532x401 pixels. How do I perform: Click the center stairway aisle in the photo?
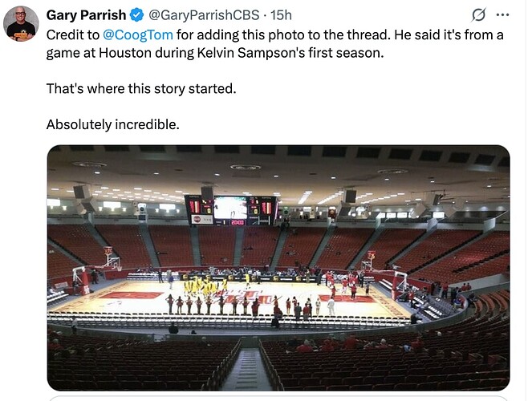pos(250,368)
